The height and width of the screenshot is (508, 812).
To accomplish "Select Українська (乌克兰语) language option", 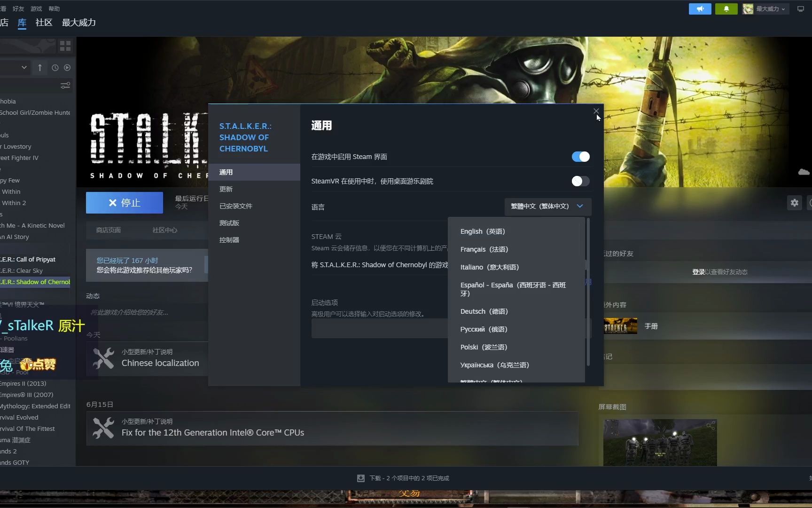I will click(x=515, y=365).
